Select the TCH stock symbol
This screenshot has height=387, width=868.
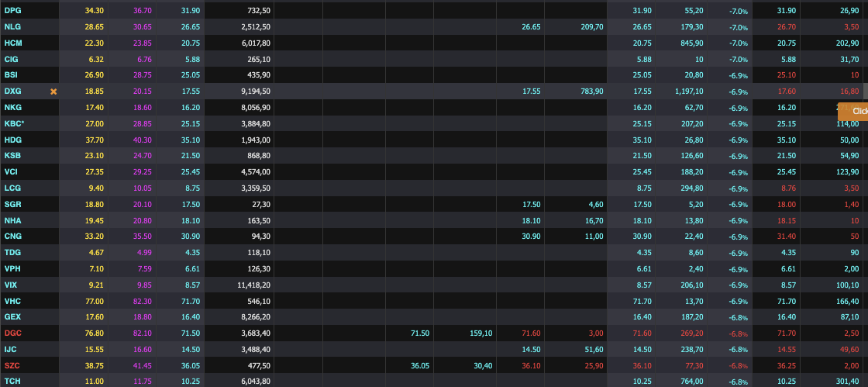click(12, 382)
